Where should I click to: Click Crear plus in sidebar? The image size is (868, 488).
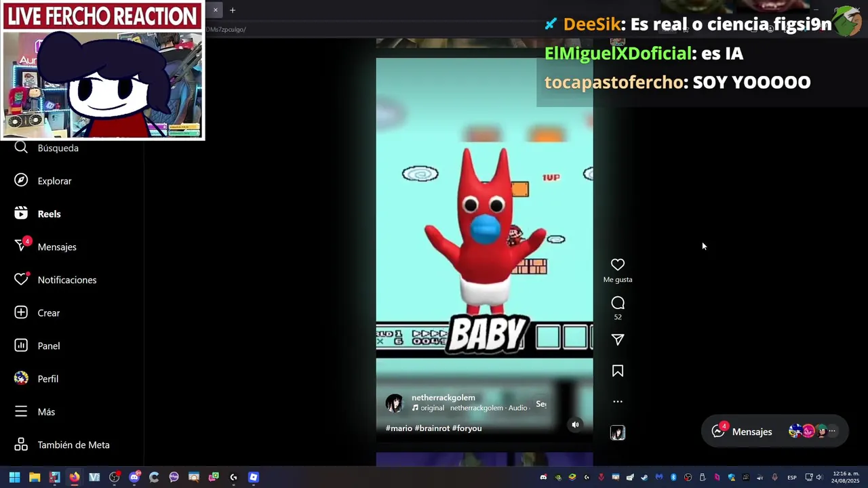pyautogui.click(x=37, y=312)
